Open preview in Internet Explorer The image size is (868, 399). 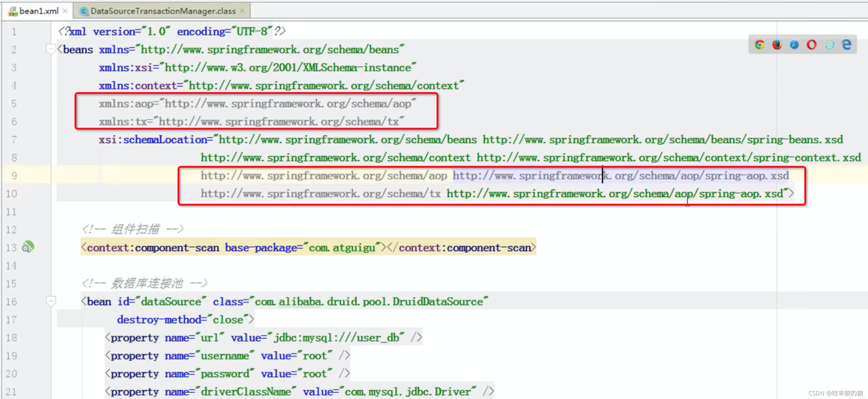(829, 45)
